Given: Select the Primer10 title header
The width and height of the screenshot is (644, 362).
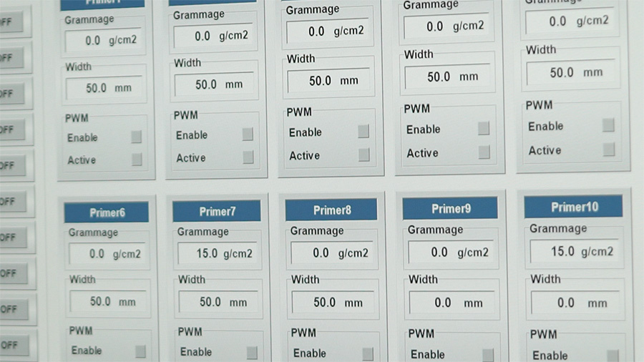Looking at the screenshot, I should [574, 207].
